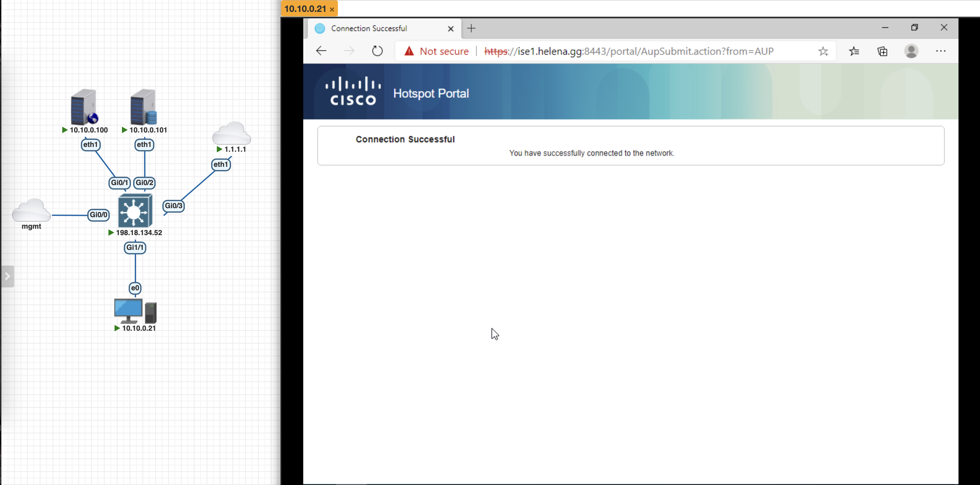
Task: Select the desktop PC node 10.10.0.21
Action: click(x=135, y=311)
